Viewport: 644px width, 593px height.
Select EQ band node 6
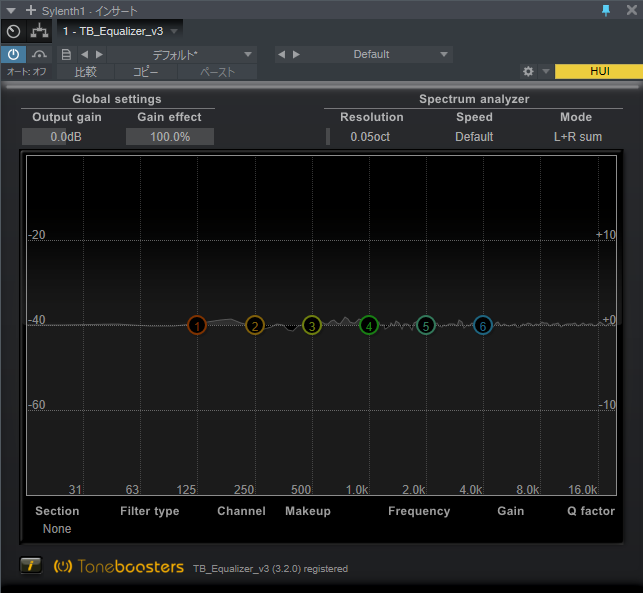483,326
